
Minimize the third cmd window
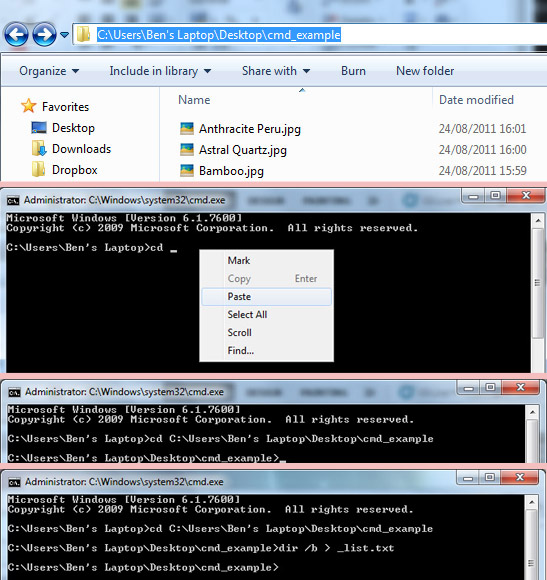tap(468, 477)
